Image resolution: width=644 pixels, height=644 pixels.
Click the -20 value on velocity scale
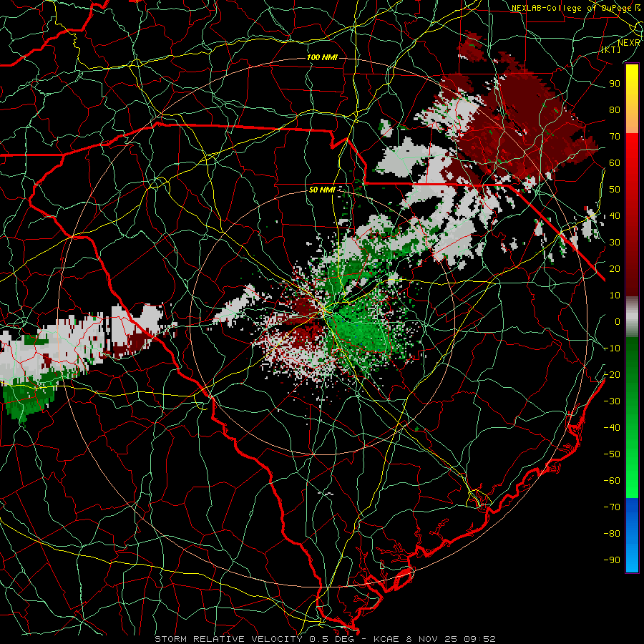(612, 375)
